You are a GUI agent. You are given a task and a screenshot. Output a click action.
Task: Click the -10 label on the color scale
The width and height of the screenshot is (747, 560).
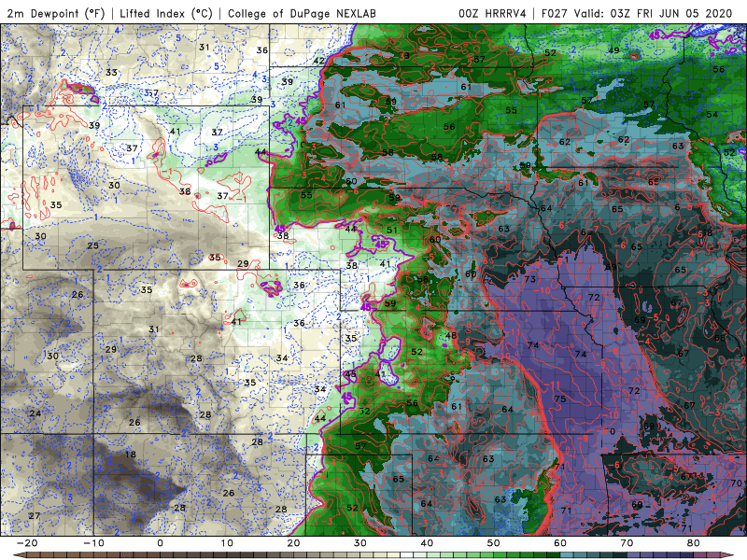pyautogui.click(x=93, y=543)
